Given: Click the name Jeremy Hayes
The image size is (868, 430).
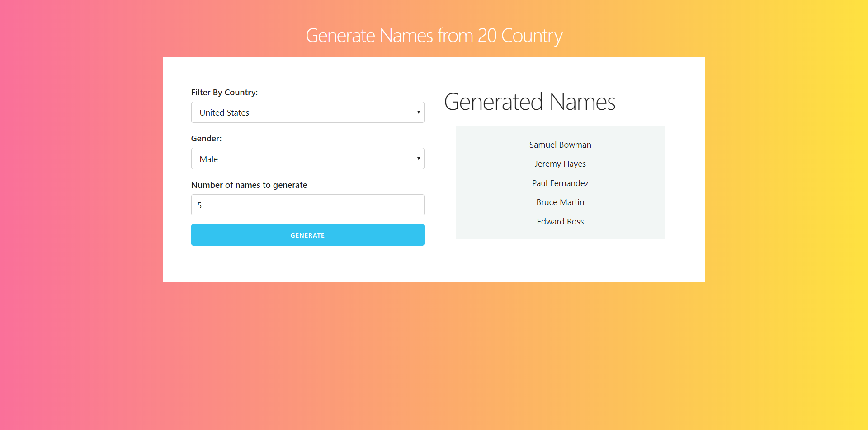Looking at the screenshot, I should pos(560,164).
